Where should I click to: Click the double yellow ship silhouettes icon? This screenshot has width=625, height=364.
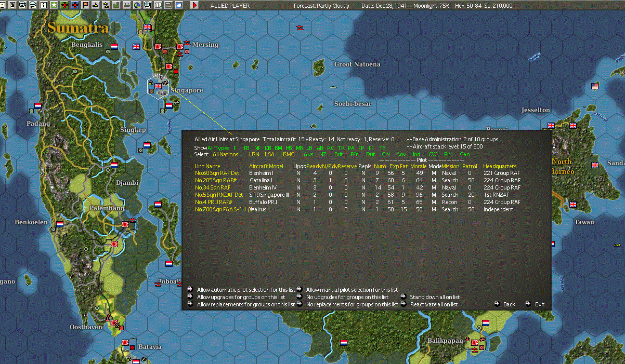106,5
